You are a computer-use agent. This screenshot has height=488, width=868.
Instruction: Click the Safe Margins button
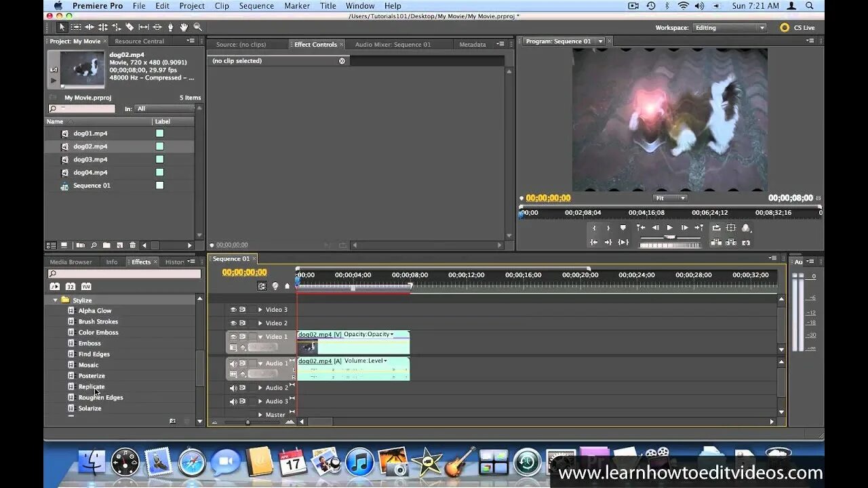731,228
